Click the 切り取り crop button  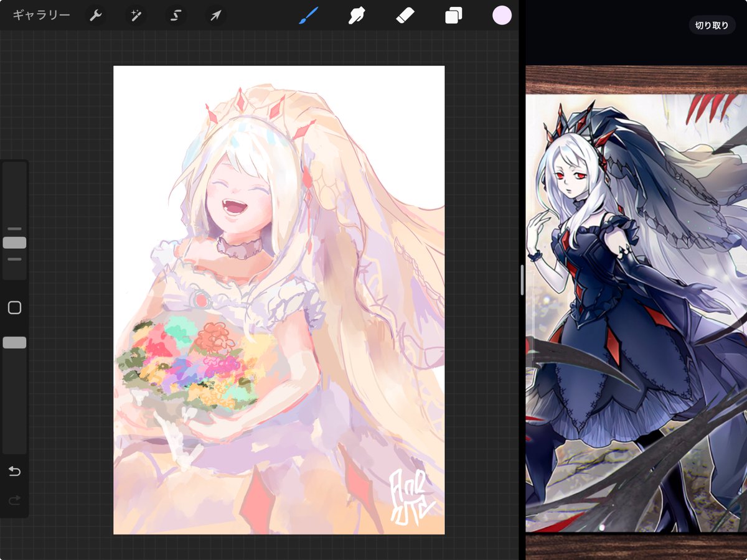tap(712, 26)
